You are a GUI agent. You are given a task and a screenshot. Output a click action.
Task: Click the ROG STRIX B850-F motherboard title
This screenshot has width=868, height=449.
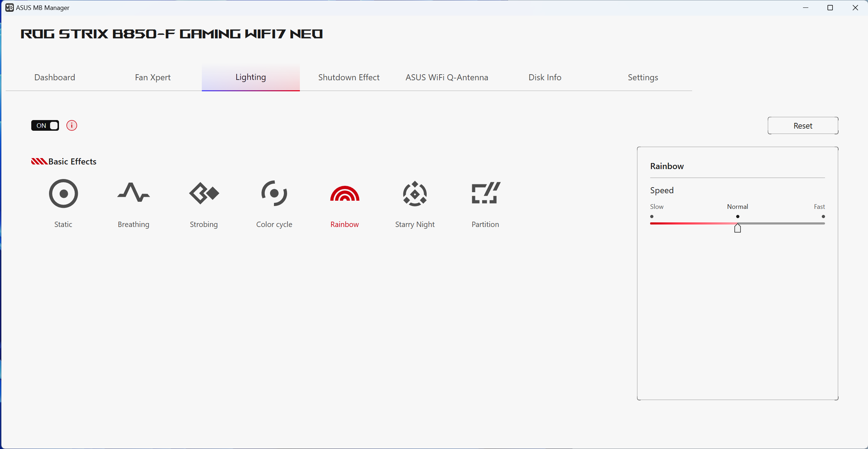pyautogui.click(x=172, y=34)
